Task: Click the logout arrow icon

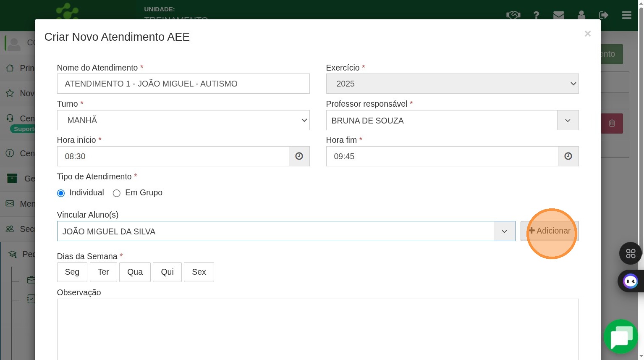Action: (604, 15)
